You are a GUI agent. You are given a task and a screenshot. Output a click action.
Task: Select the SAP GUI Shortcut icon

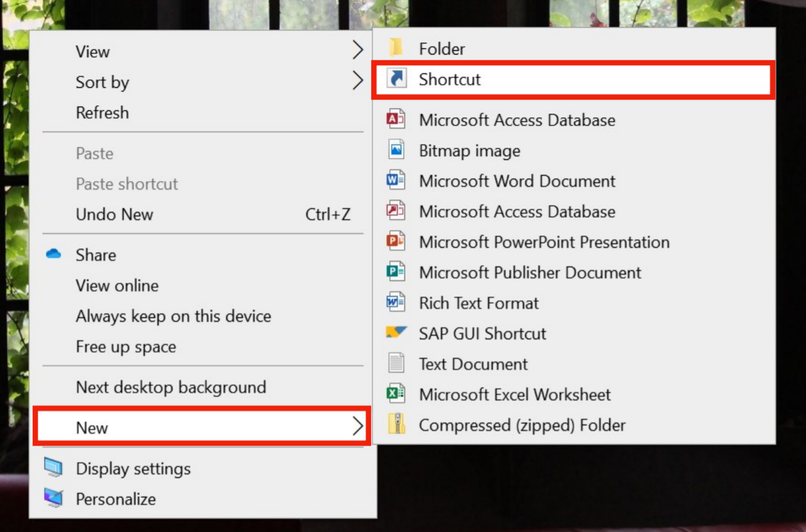[x=396, y=333]
